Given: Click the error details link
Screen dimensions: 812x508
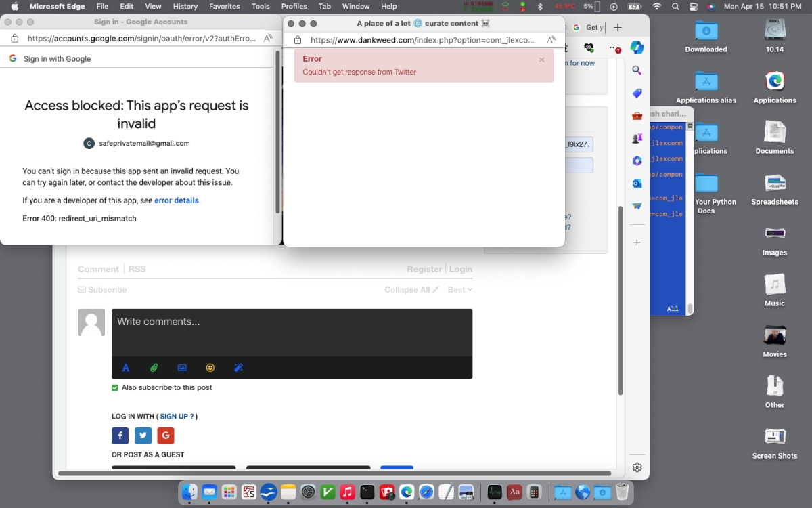Looking at the screenshot, I should pyautogui.click(x=177, y=200).
